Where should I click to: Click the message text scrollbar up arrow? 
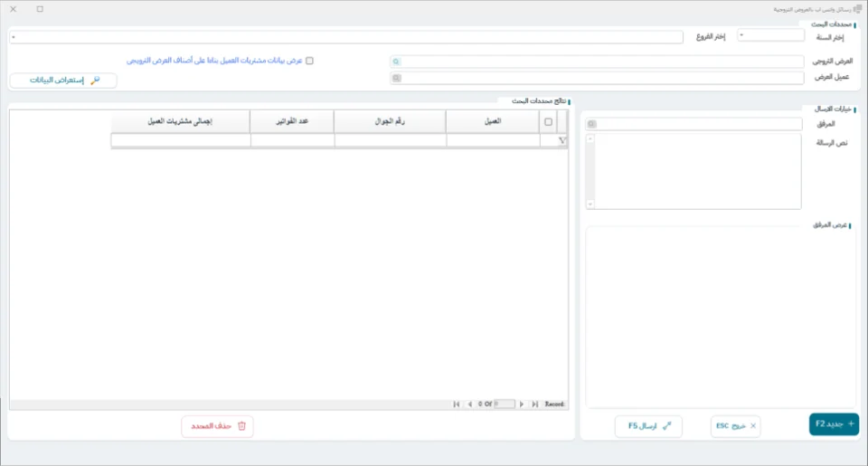pos(590,138)
